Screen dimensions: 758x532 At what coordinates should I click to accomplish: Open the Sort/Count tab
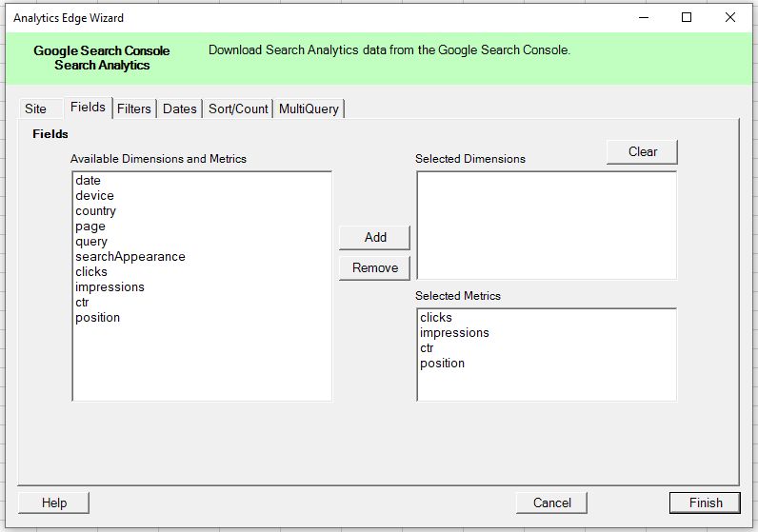tap(238, 108)
